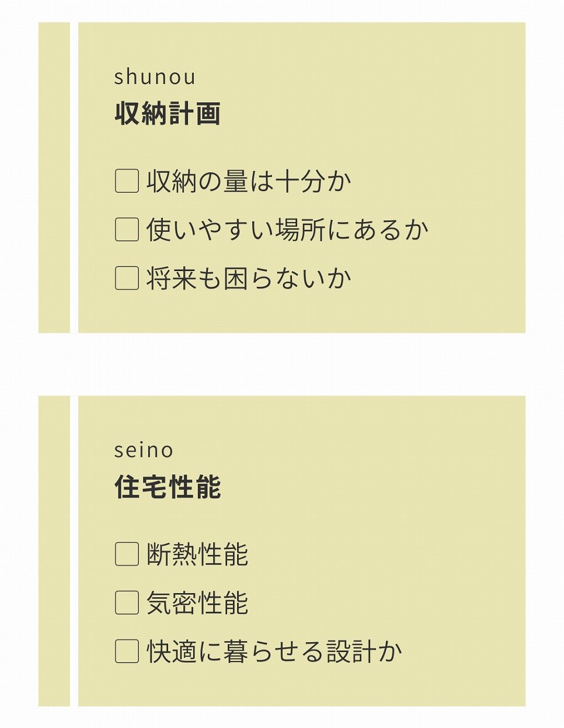Click the 使いやすい場所にあるか label text
564x728 pixels.
point(287,230)
